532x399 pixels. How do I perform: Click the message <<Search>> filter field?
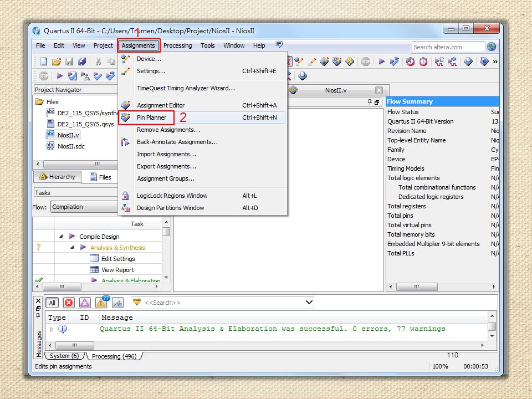[x=224, y=303]
